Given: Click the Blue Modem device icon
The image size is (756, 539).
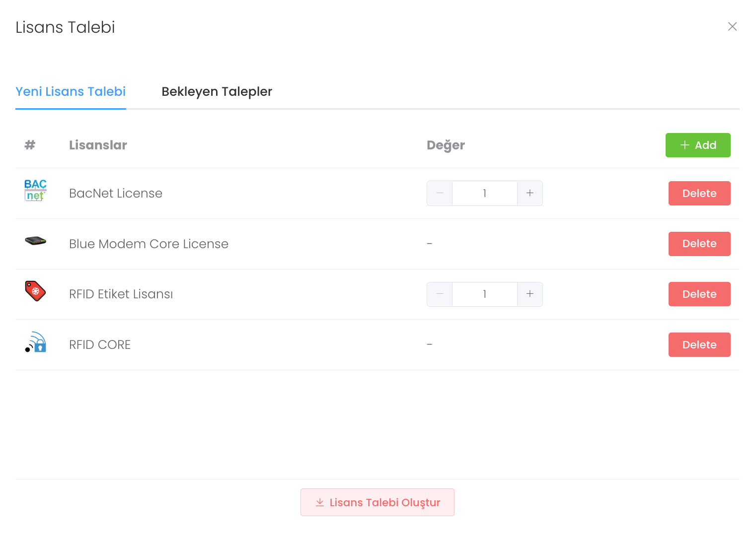Looking at the screenshot, I should coord(35,241).
